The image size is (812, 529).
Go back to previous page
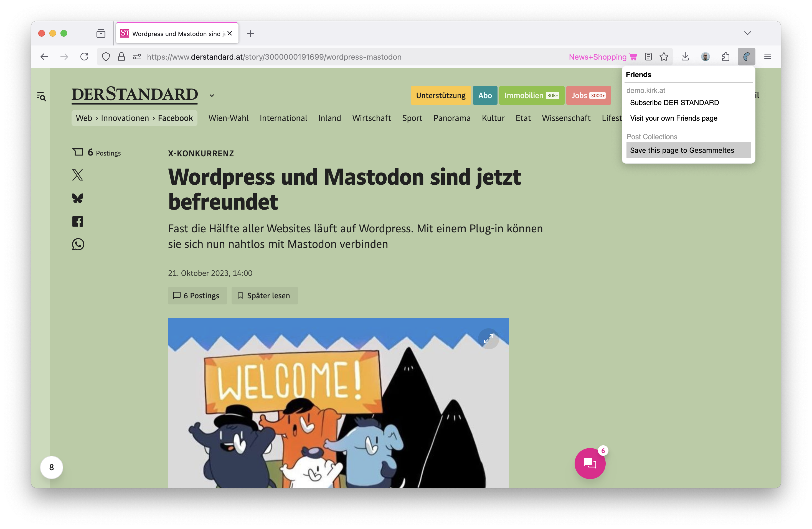click(x=44, y=57)
